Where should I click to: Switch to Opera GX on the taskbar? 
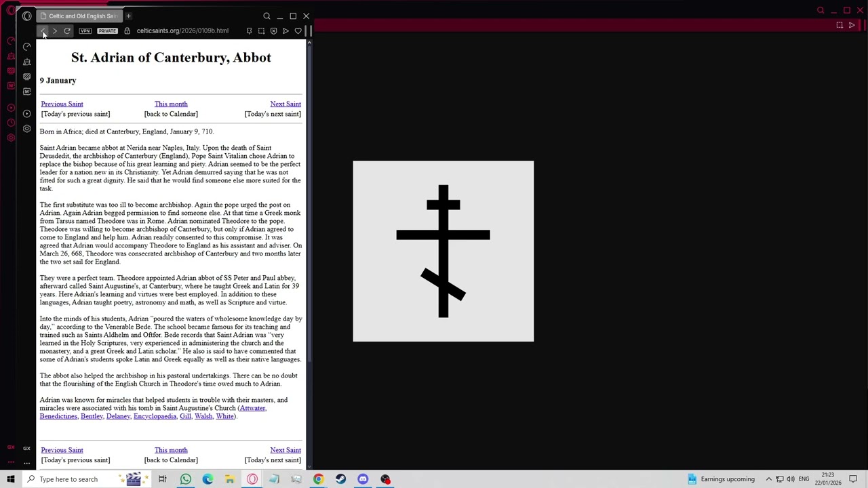coord(252,479)
